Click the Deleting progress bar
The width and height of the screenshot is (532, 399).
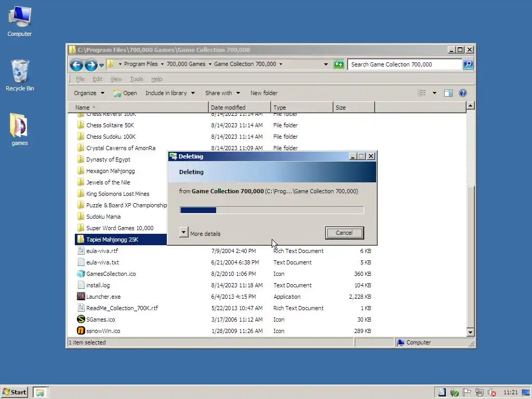272,210
